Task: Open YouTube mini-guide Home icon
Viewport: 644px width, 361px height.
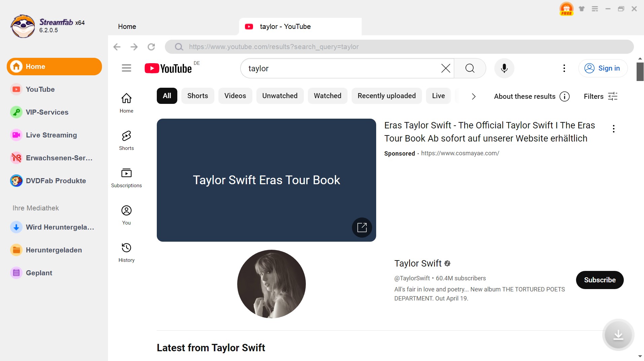Action: [x=127, y=103]
